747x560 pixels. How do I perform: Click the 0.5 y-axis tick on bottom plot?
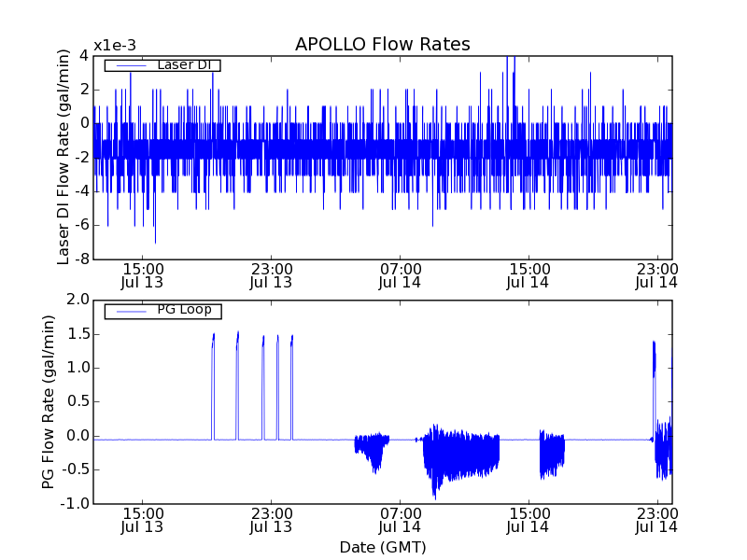pos(78,401)
